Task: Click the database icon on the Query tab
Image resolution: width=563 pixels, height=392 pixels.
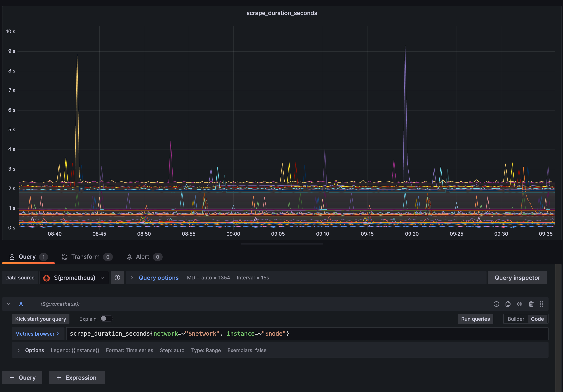Action: (12, 257)
